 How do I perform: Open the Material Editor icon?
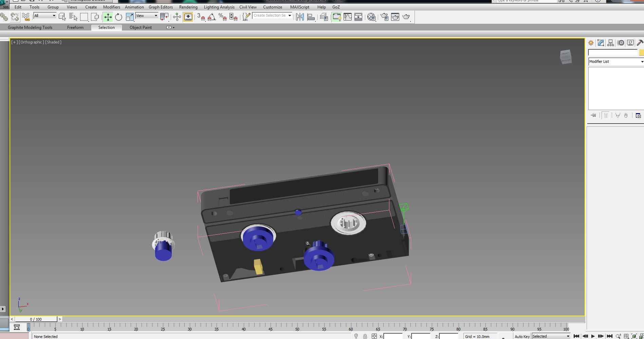[x=371, y=17]
